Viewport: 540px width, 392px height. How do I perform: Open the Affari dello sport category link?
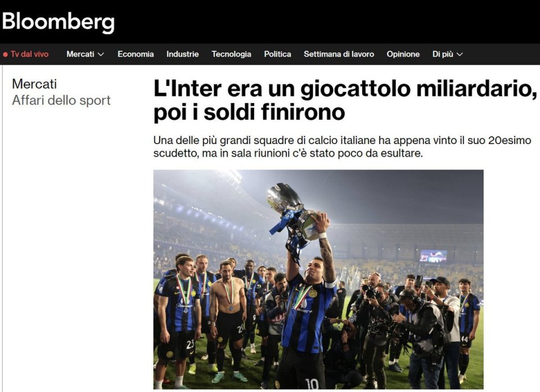(61, 100)
